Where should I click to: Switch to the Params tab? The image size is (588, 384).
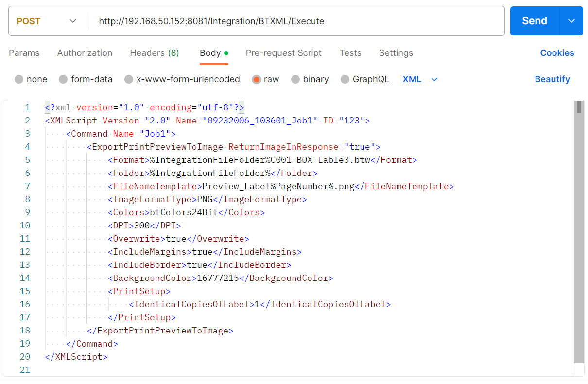click(24, 53)
